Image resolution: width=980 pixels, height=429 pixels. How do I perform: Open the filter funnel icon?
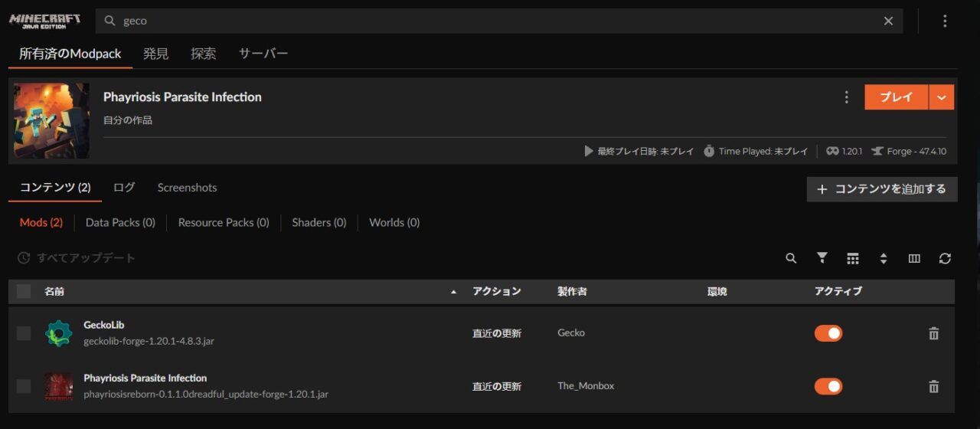click(822, 258)
